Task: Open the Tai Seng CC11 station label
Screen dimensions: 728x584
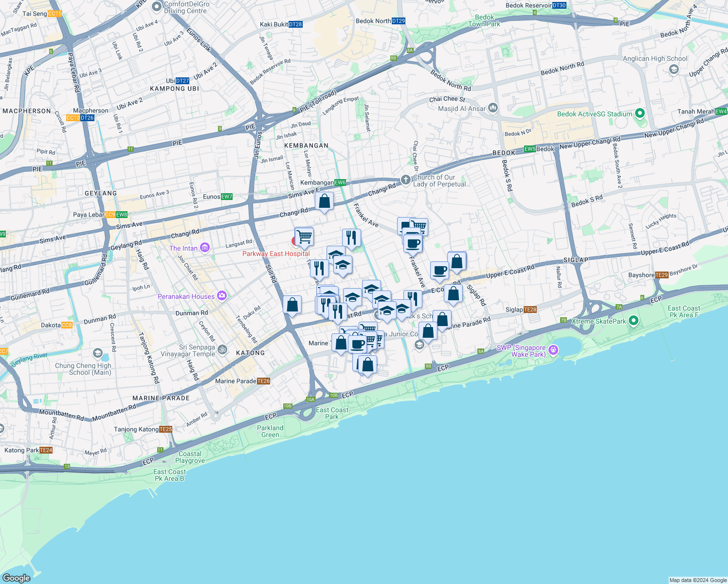Action: (42, 14)
